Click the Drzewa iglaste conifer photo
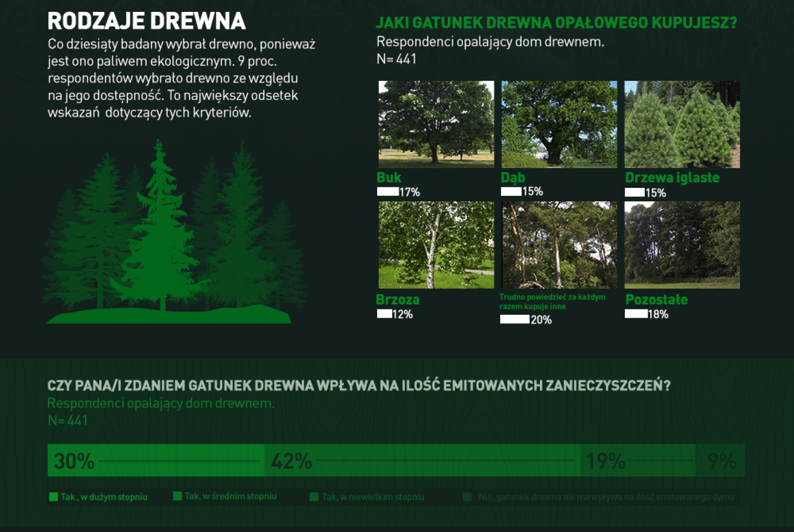 (682, 124)
